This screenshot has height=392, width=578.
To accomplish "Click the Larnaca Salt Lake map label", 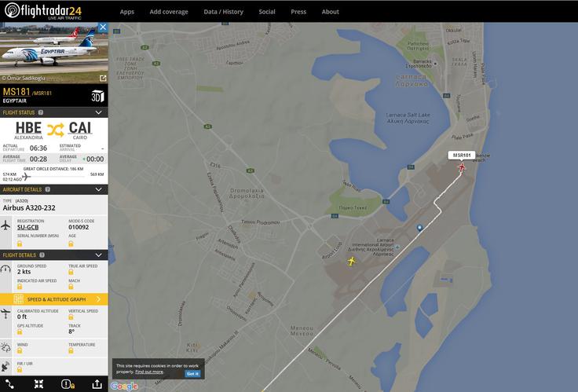I will coord(408,118).
